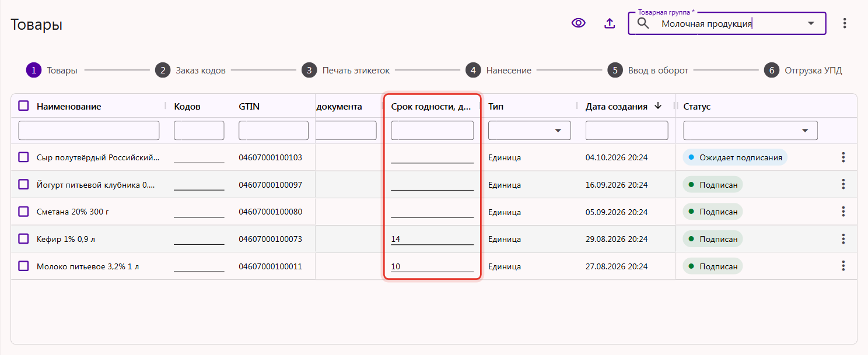Click the upload export icon

click(x=610, y=23)
